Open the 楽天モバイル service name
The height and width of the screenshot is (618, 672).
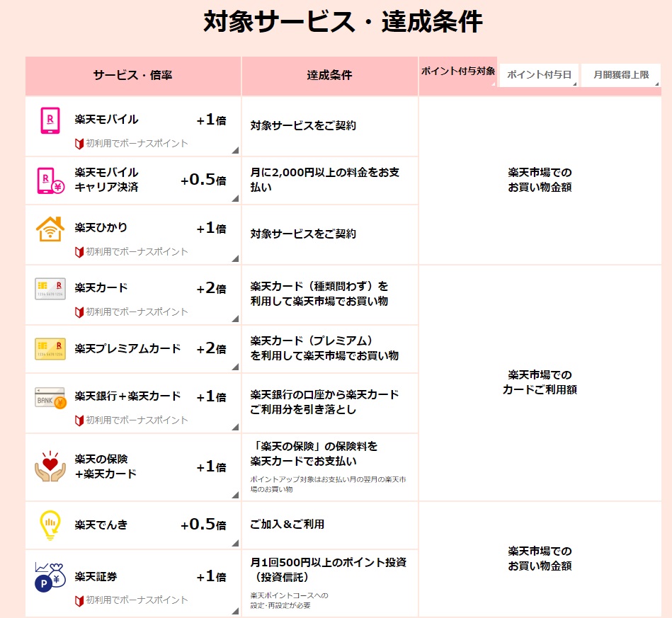coord(106,120)
